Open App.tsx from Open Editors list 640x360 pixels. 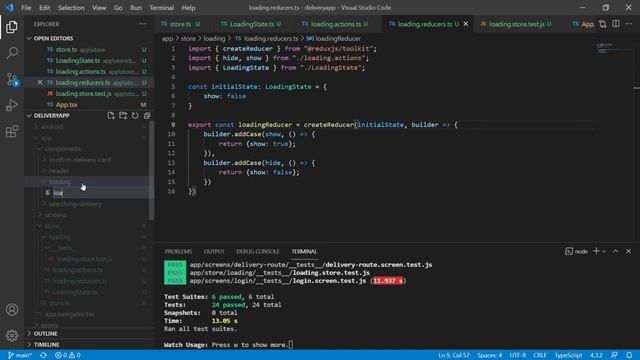(67, 104)
